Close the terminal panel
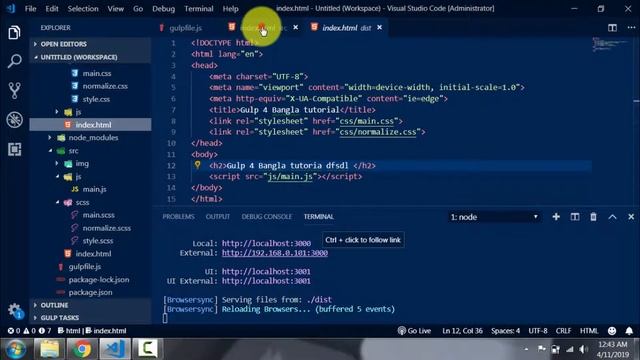Image resolution: width=640 pixels, height=360 pixels. click(631, 217)
